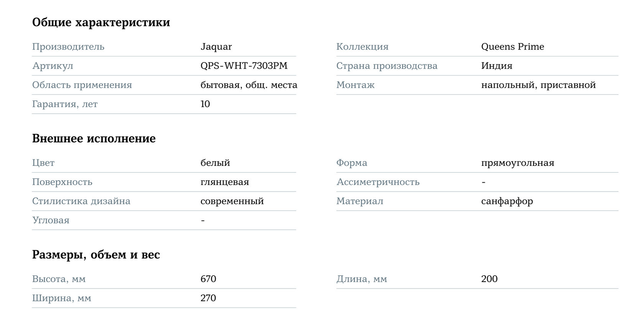This screenshot has height=327, width=644.
Task: Click the "Размеры, объем и вес" heading
Action: click(x=96, y=255)
